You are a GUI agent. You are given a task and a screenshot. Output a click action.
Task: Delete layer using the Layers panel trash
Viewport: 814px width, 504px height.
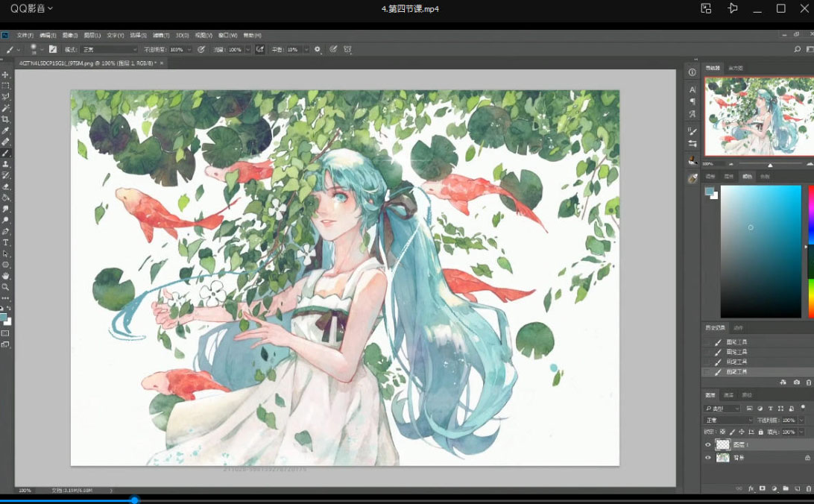pyautogui.click(x=808, y=489)
